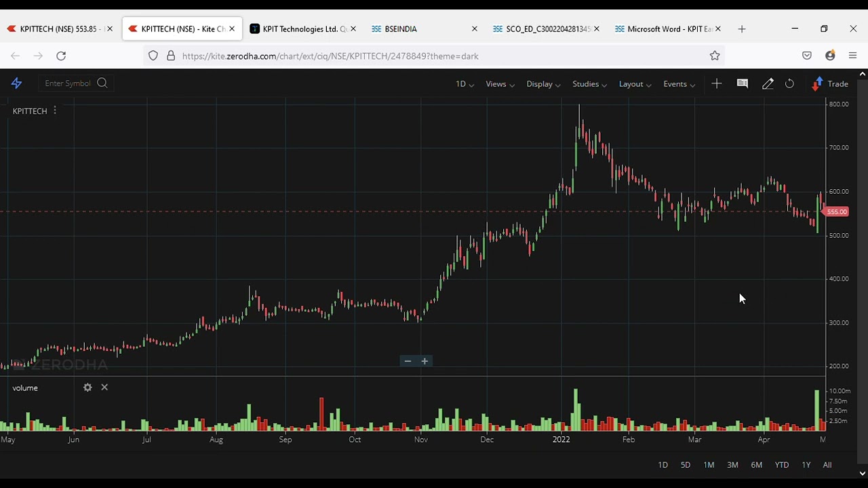Select the 6M range
This screenshot has width=868, height=488.
(x=757, y=465)
